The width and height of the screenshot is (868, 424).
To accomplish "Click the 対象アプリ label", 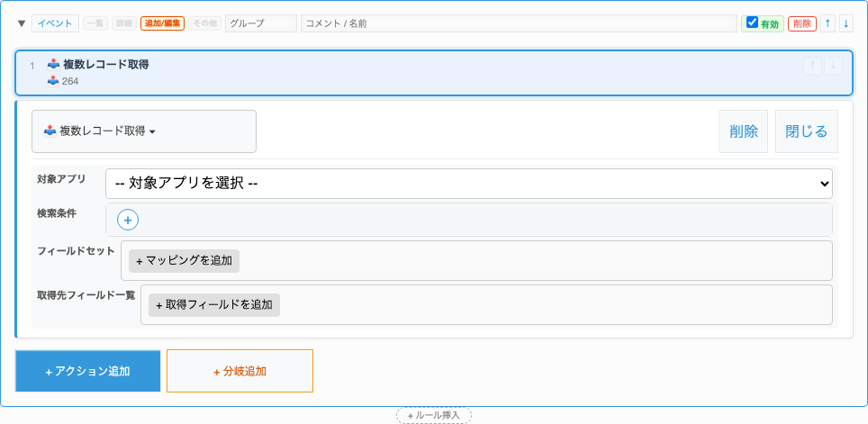I will (61, 179).
